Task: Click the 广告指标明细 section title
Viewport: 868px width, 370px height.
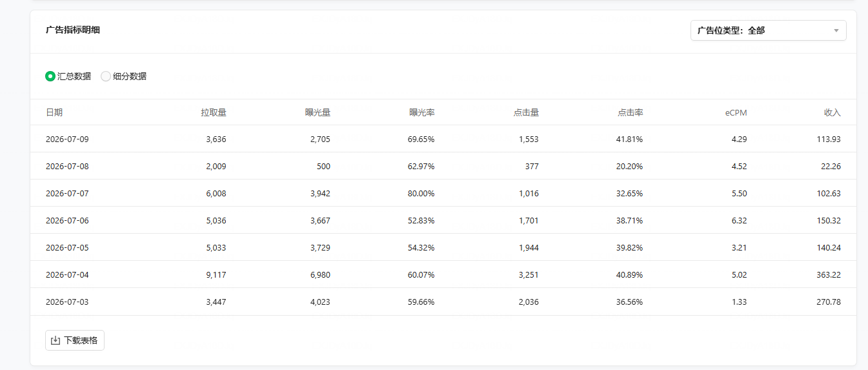Action: (73, 30)
